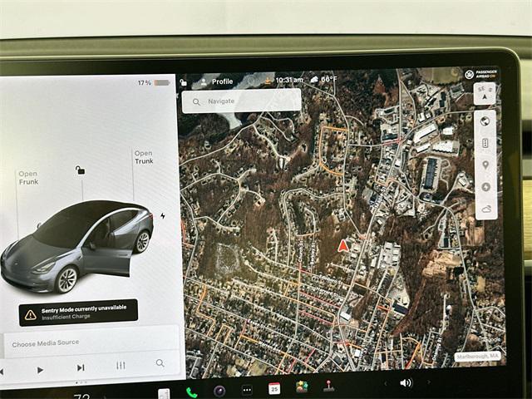Tap the Marlborough, MA map label

pos(477,357)
